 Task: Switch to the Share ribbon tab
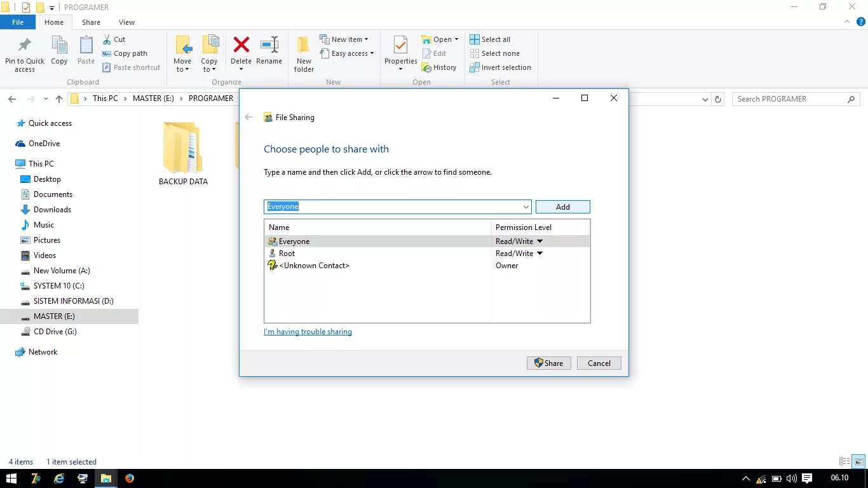[91, 22]
